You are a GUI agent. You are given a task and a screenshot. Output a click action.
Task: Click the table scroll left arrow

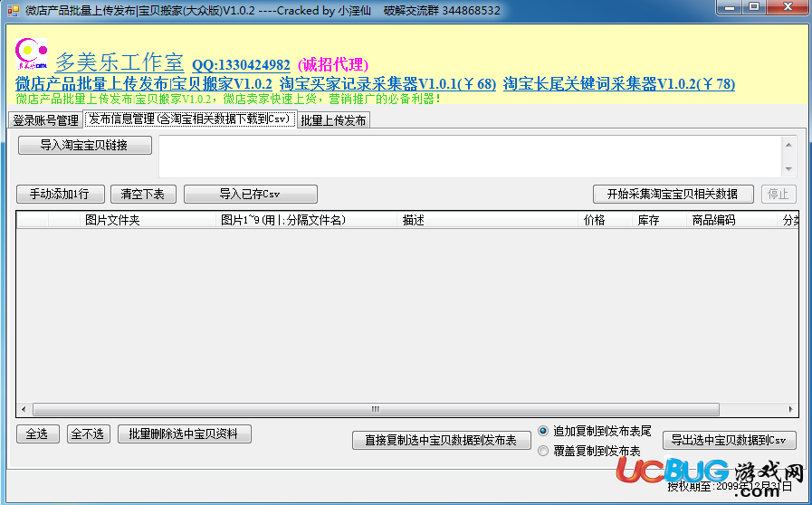[x=24, y=409]
